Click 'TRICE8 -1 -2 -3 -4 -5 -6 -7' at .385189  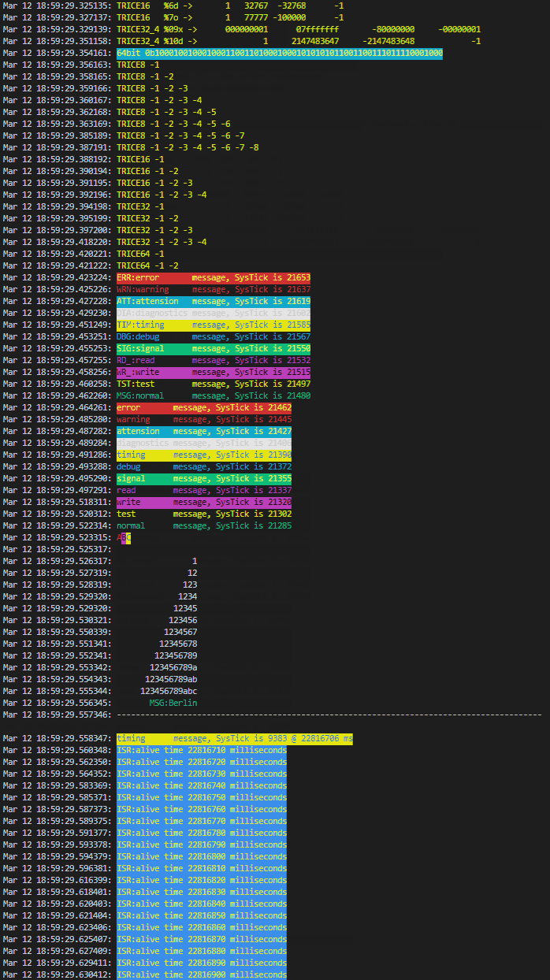click(180, 135)
